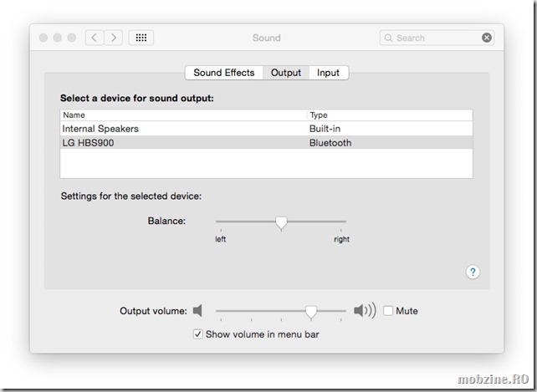Click the magnifying glass search icon
The height and width of the screenshot is (392, 537).
(389, 38)
